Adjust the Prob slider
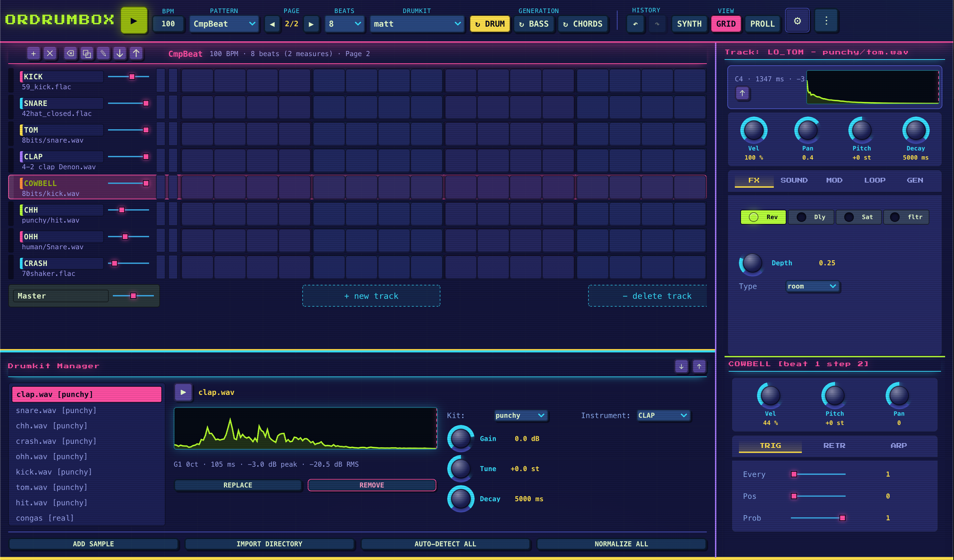Viewport: 954px width, 560px height. point(818,518)
